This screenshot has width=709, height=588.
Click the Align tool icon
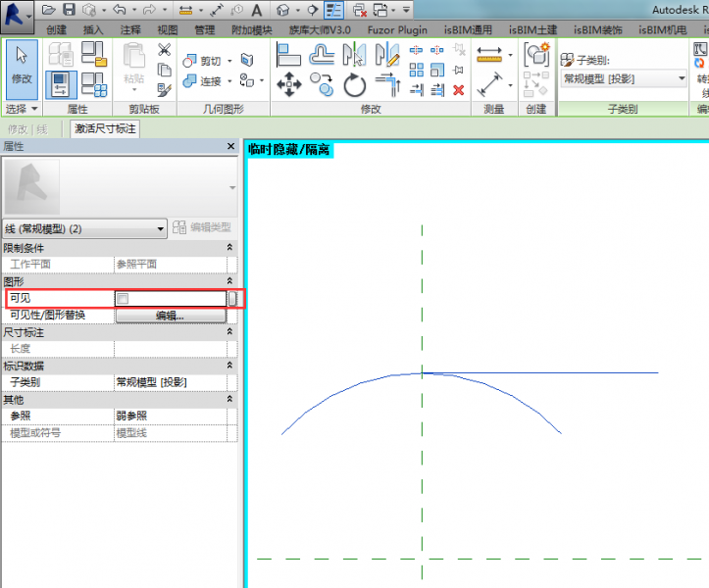click(x=290, y=55)
